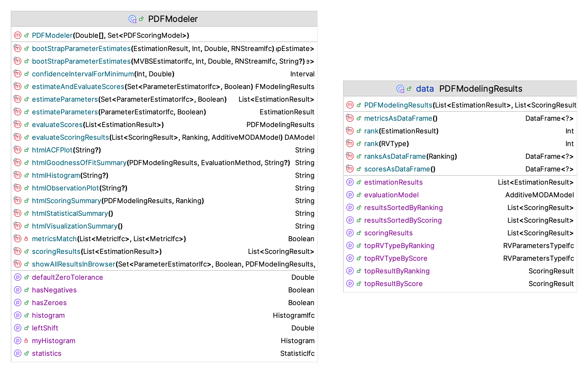
Task: Click the method icon beside htmlACFPlot
Action: coord(18,150)
